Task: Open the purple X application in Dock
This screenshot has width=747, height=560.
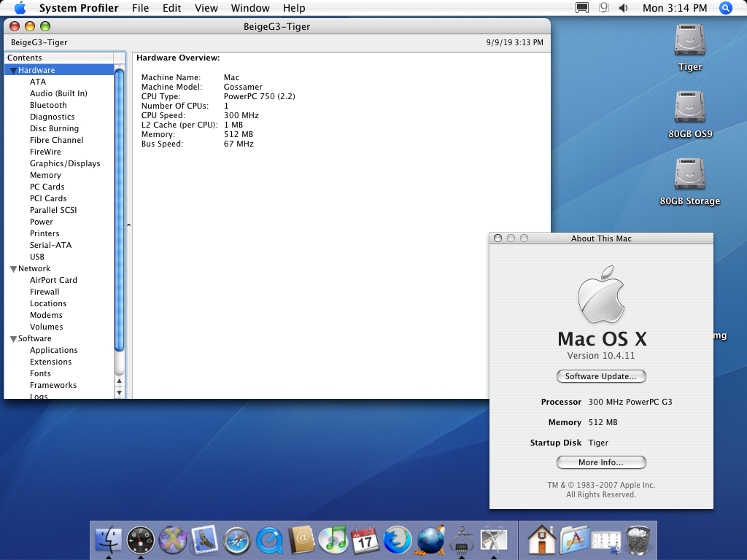Action: click(x=172, y=540)
